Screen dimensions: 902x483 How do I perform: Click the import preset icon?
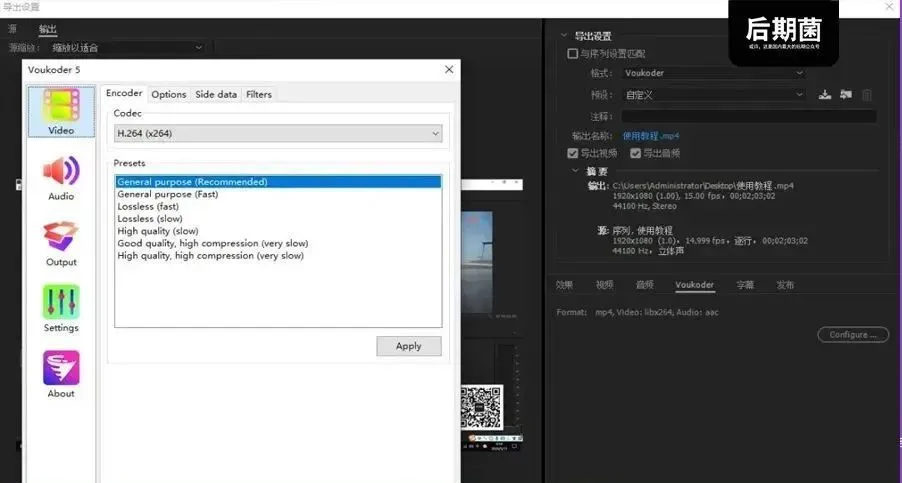point(846,95)
